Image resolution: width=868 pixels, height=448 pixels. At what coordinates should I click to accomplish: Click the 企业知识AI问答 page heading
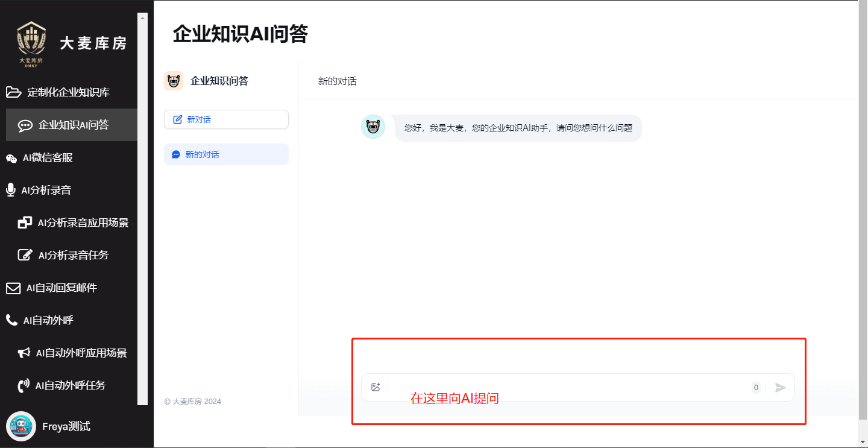[x=240, y=34]
